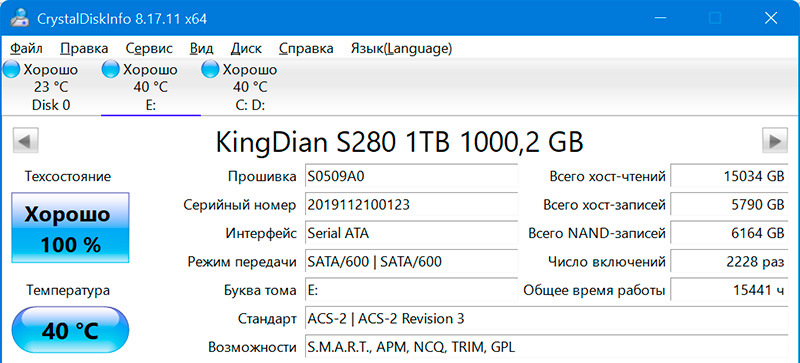Select the E: drive status orb
800x363 pixels.
click(x=110, y=69)
